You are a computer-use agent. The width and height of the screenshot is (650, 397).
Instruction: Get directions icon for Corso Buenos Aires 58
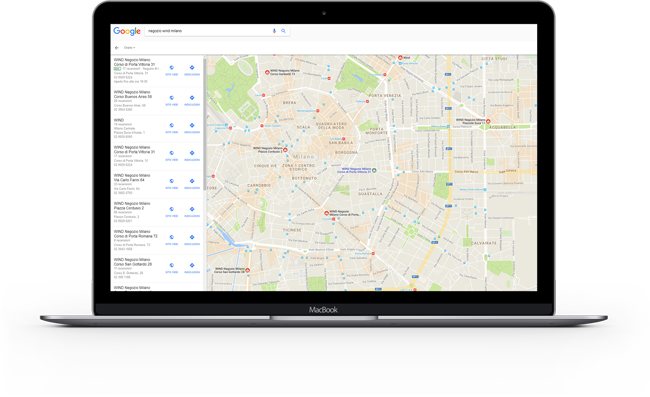192,98
